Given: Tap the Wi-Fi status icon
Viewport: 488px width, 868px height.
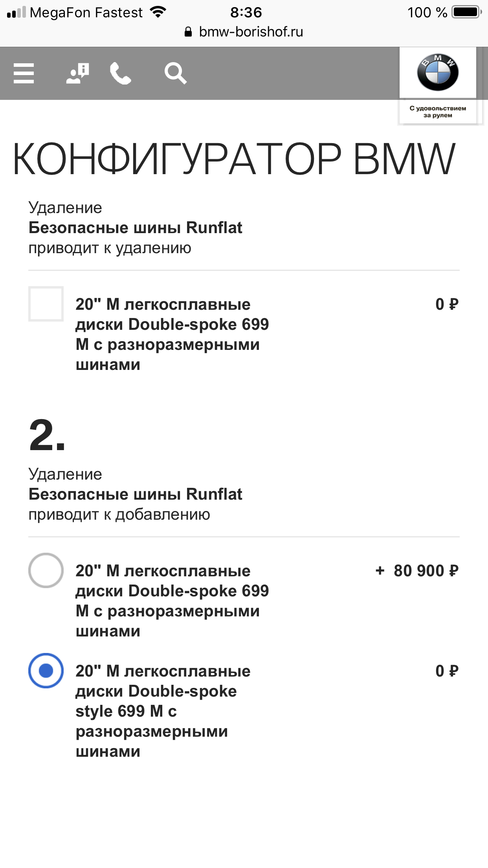Looking at the screenshot, I should (x=158, y=12).
